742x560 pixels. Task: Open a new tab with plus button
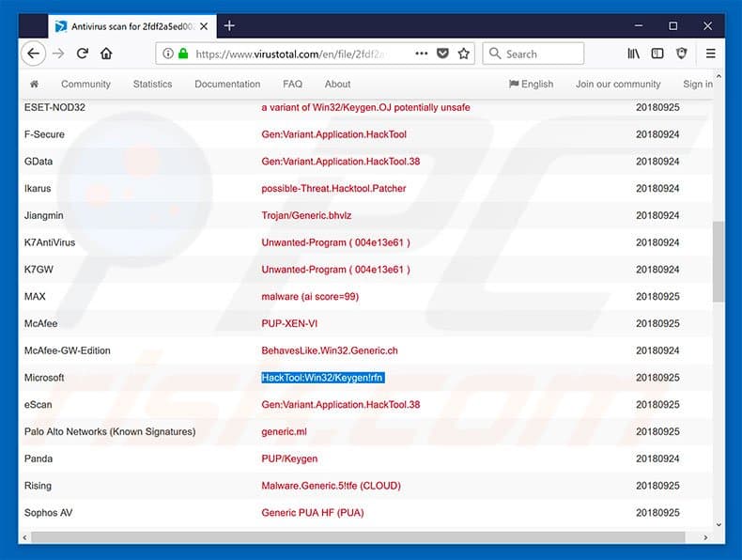click(229, 25)
